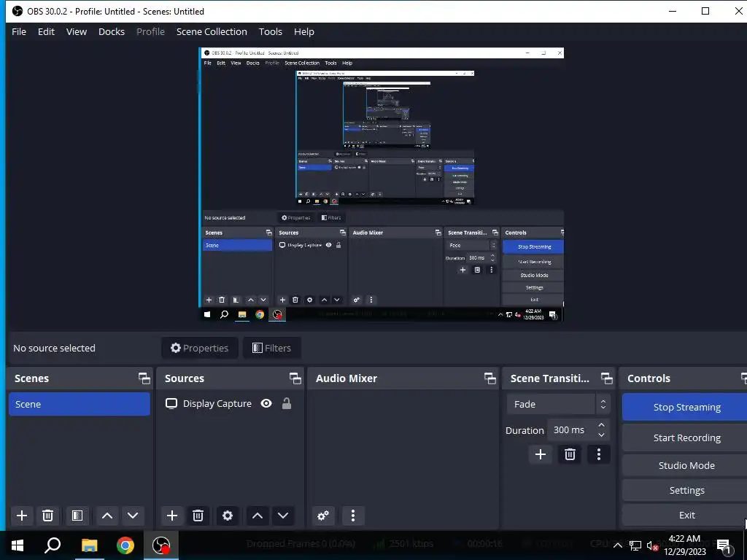
Task: Undock the Sources panel
Action: tap(295, 378)
